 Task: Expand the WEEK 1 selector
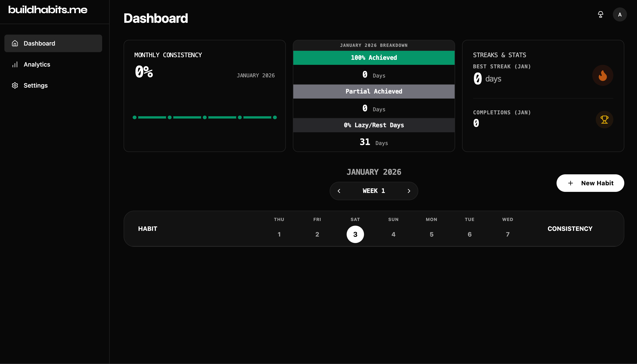(374, 191)
